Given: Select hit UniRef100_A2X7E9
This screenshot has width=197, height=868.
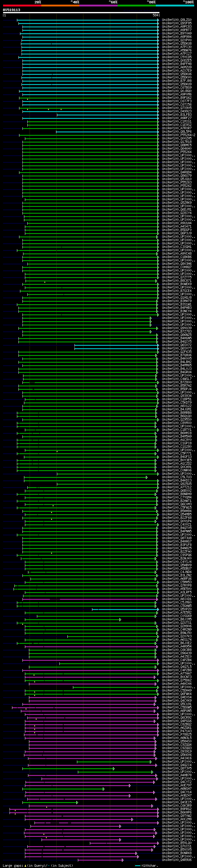Looking at the screenshot, I should (176, 71).
